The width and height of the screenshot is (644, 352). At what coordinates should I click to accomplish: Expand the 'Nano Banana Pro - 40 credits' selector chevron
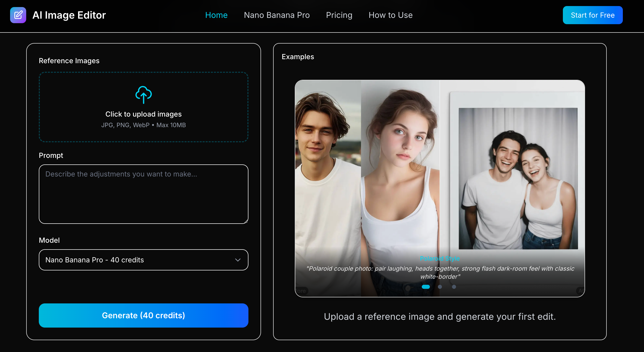pyautogui.click(x=237, y=260)
